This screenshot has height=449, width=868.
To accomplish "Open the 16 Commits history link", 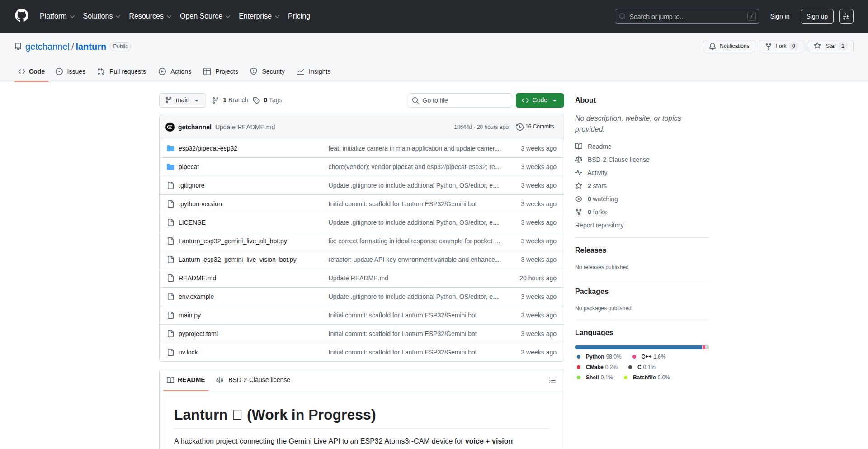I will pyautogui.click(x=535, y=127).
